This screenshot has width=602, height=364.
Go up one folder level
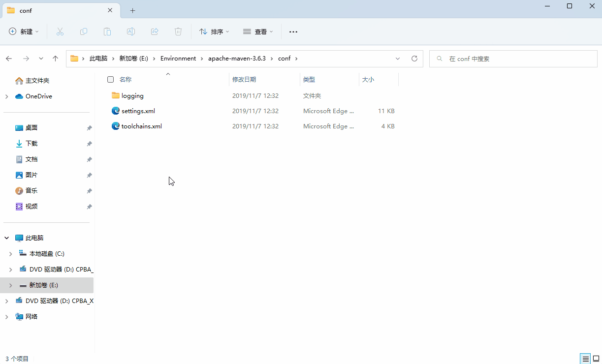(x=56, y=59)
